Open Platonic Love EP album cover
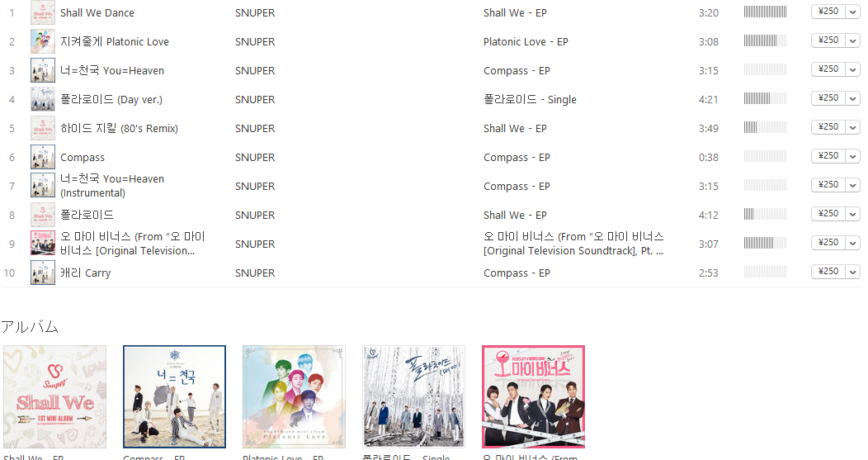The height and width of the screenshot is (460, 868). pyautogui.click(x=294, y=396)
